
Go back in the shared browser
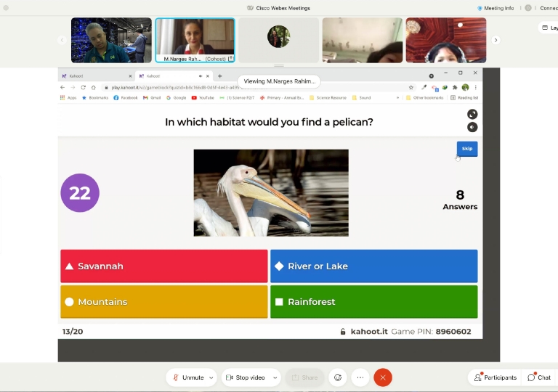(62, 87)
